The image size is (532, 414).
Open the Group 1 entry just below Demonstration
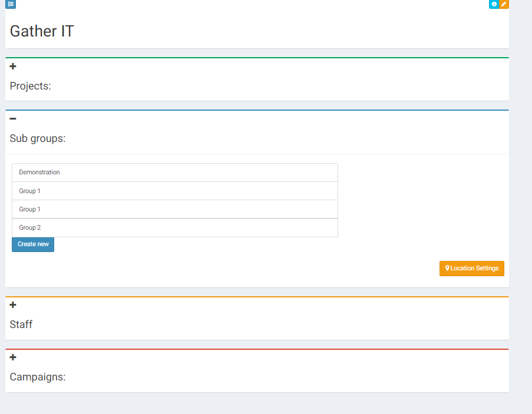29,191
